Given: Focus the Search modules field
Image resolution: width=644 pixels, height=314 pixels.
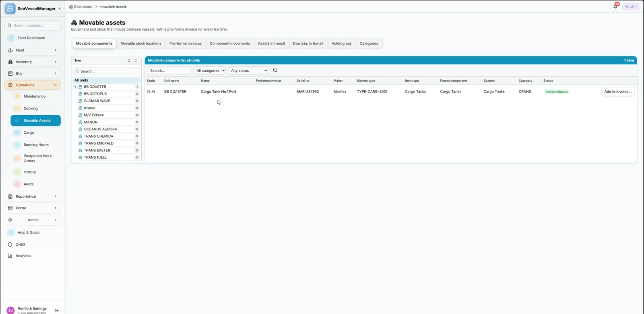Looking at the screenshot, I should (x=33, y=25).
